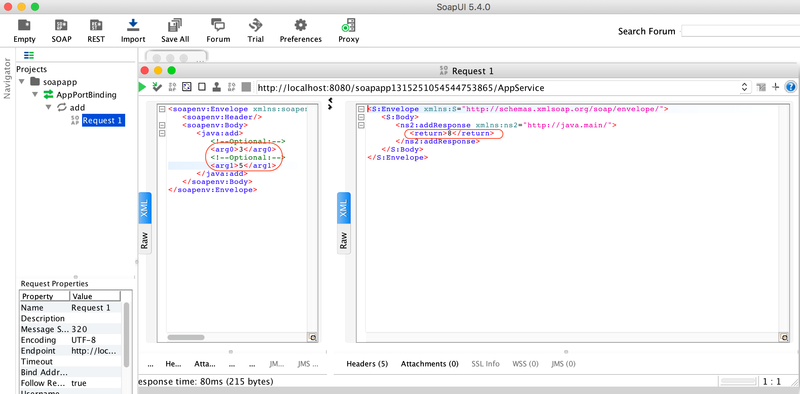800x394 pixels.
Task: Open the Forum from the toolbar
Action: pyautogui.click(x=218, y=31)
